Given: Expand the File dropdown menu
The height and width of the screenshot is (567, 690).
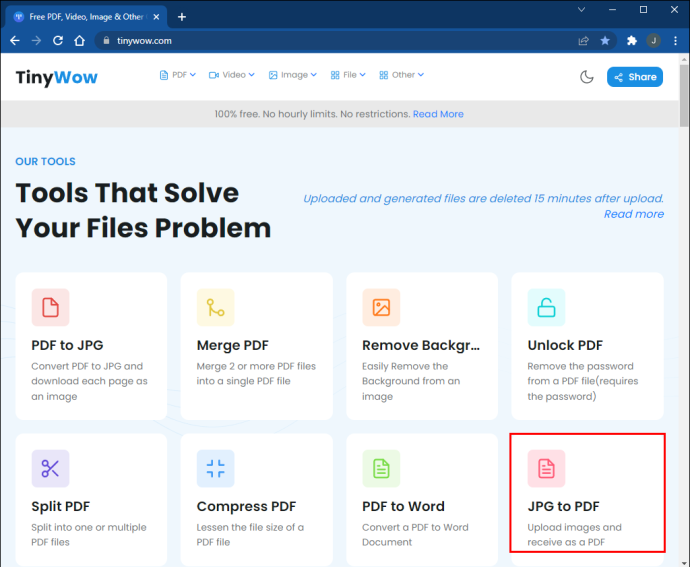Looking at the screenshot, I should [x=348, y=75].
